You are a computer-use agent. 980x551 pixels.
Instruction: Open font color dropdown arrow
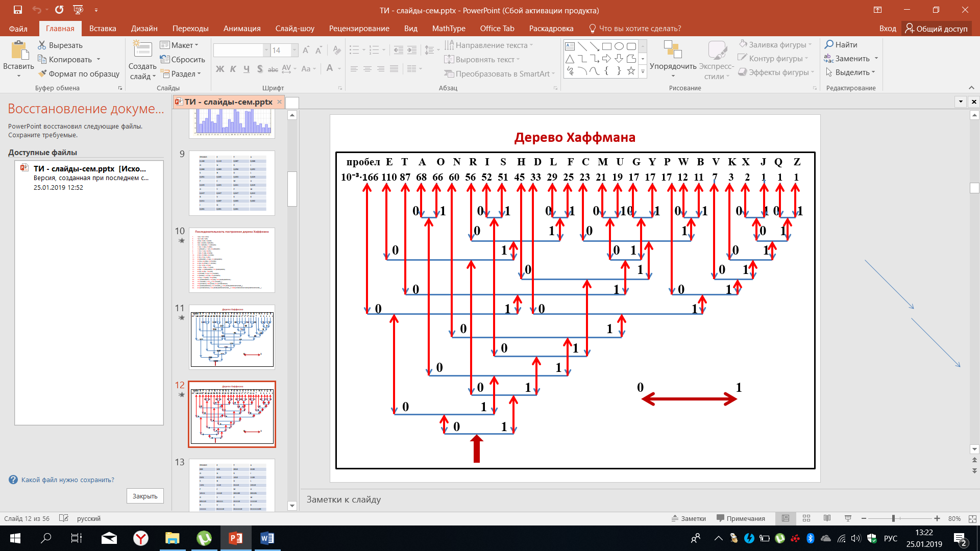[339, 69]
